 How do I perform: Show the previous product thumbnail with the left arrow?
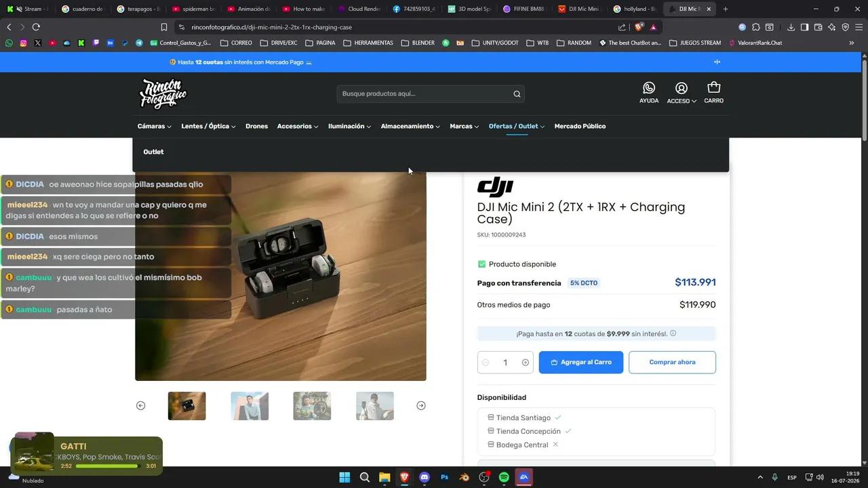point(140,405)
